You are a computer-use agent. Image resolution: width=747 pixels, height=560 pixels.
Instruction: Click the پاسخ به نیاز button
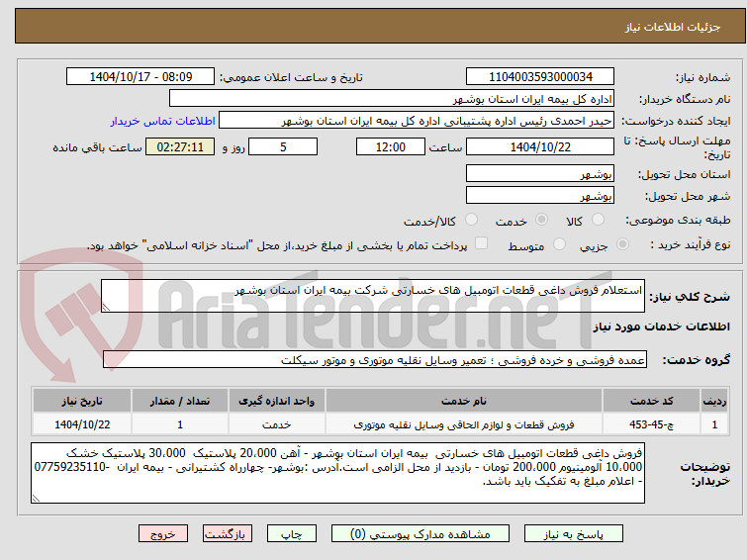pos(574,534)
